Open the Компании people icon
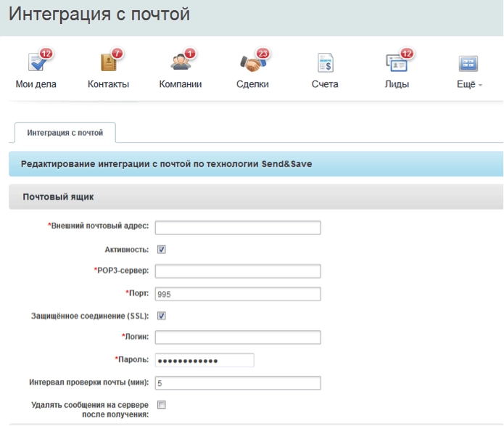The height and width of the screenshot is (426, 504). click(x=179, y=64)
